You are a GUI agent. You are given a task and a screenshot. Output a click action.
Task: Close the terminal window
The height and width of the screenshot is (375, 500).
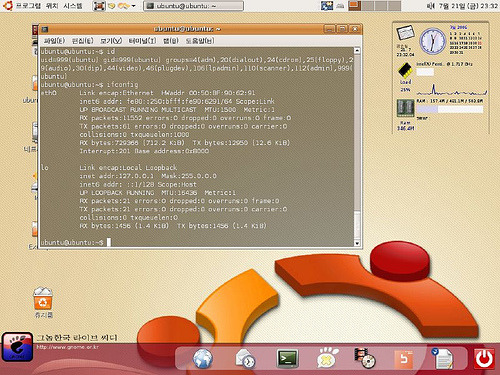(355, 29)
